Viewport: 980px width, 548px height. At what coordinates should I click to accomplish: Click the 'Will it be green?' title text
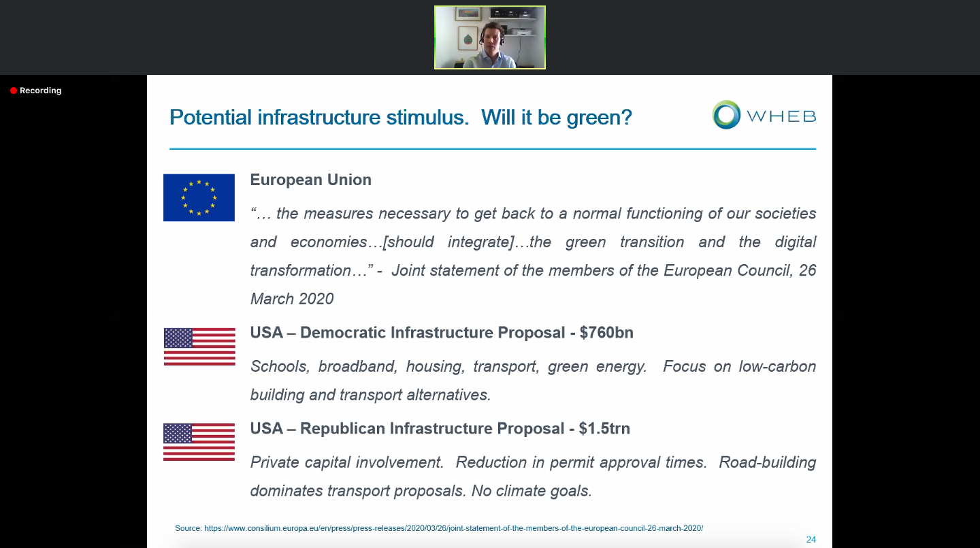click(x=556, y=117)
